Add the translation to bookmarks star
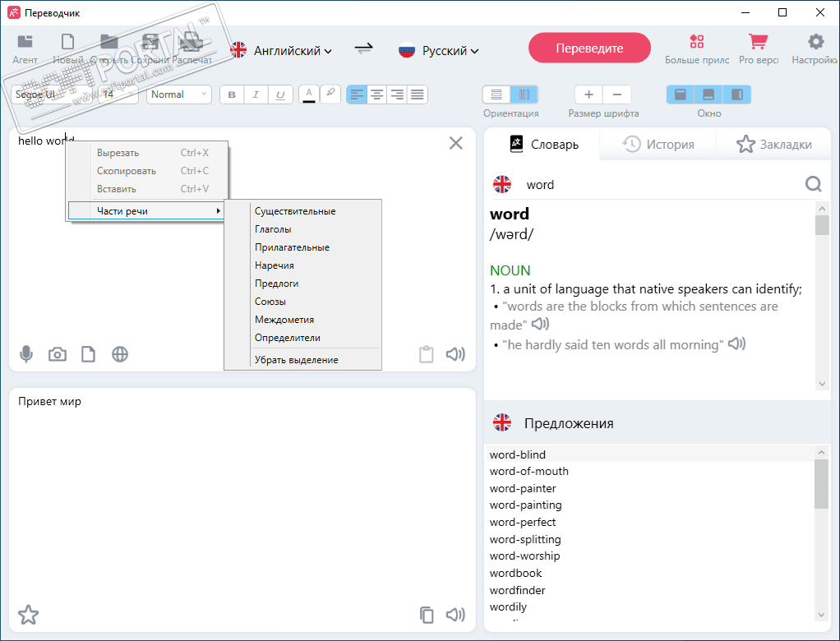This screenshot has width=840, height=641. (29, 615)
